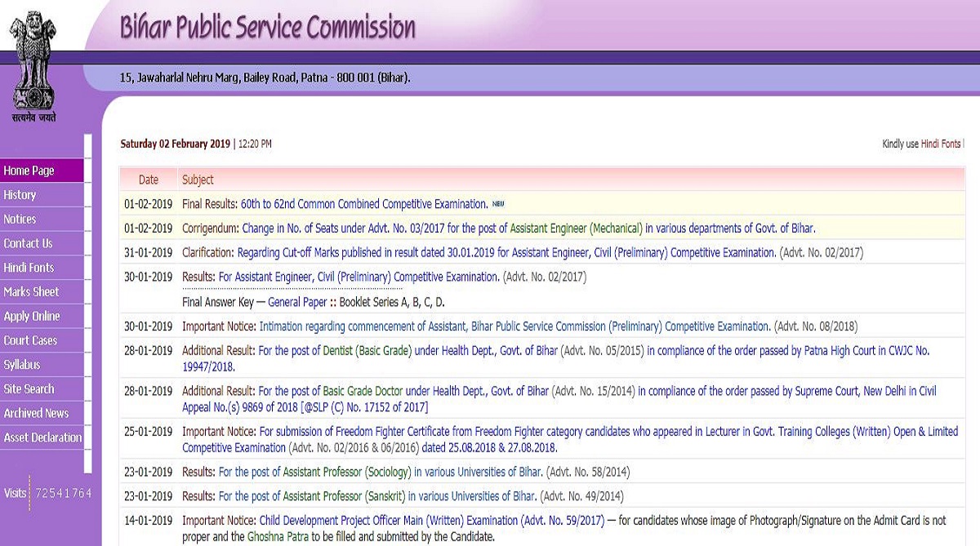Open Assistant Engineer Civil Preliminary results

tap(359, 277)
